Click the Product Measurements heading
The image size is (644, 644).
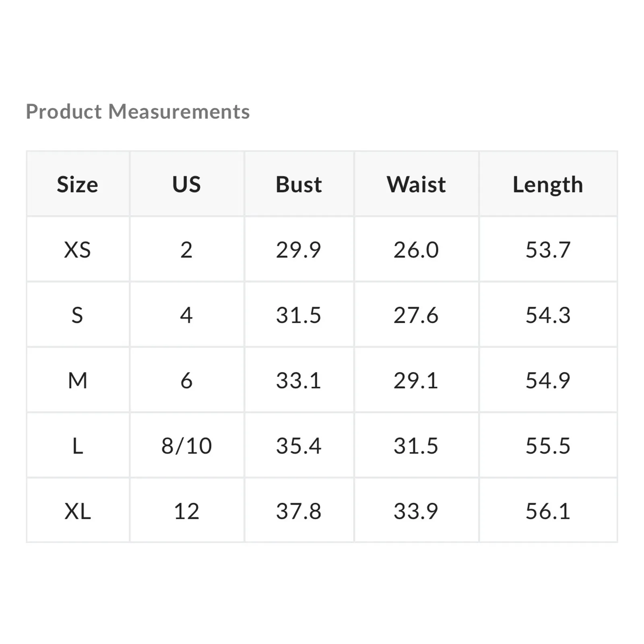coord(138,111)
